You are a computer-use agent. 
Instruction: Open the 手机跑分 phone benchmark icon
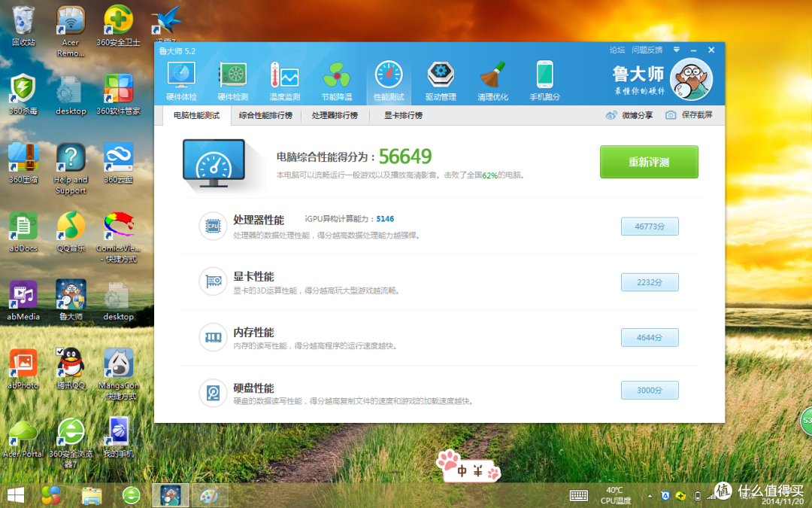[545, 81]
